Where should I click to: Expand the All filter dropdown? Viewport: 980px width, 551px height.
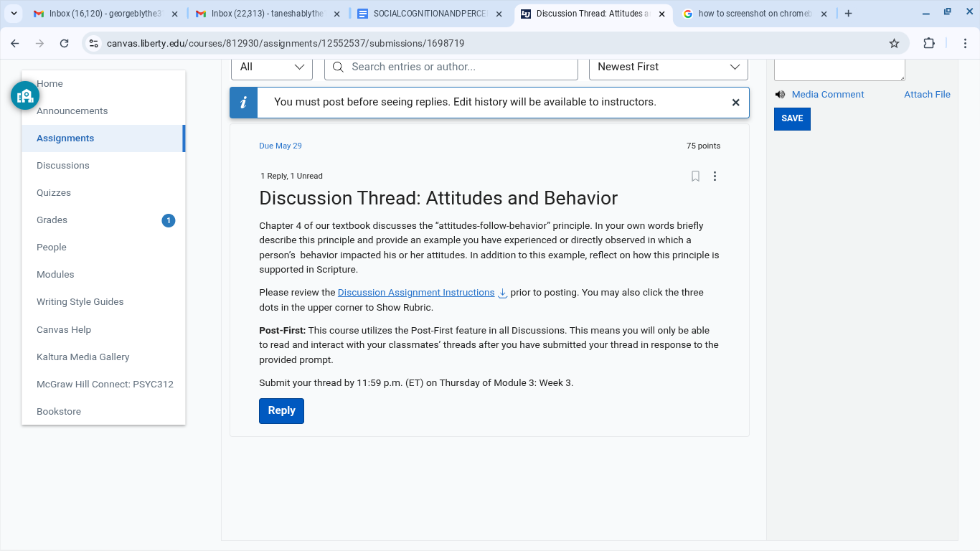(x=272, y=67)
